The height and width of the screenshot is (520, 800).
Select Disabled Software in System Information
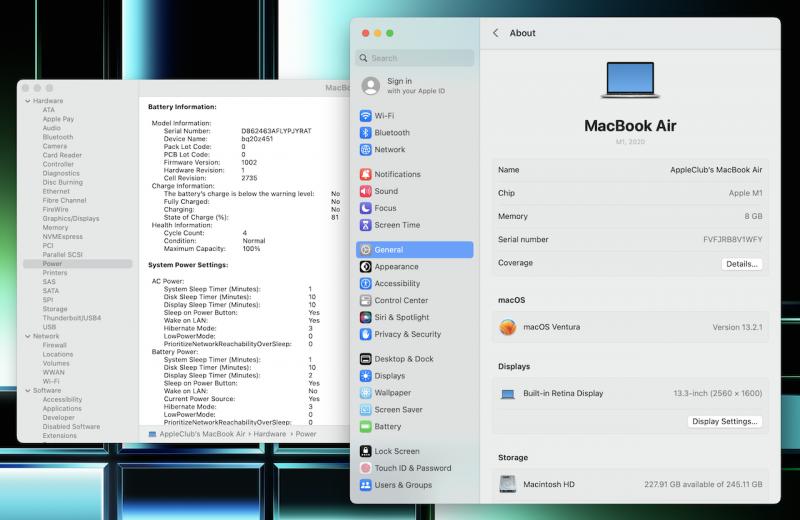point(71,427)
